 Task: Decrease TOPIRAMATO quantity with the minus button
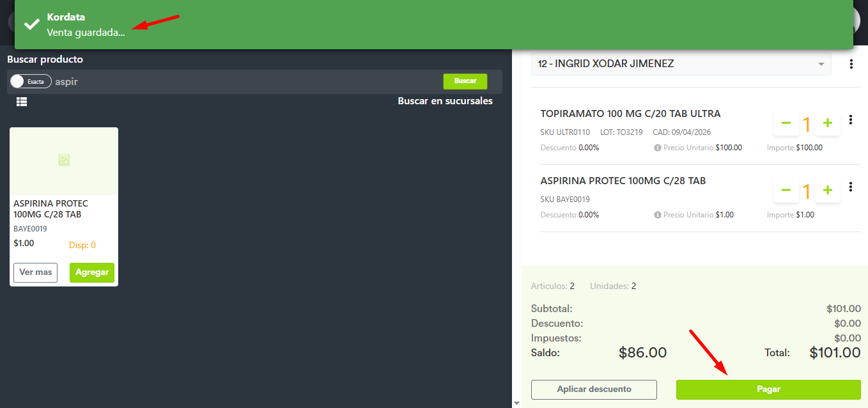pos(786,123)
